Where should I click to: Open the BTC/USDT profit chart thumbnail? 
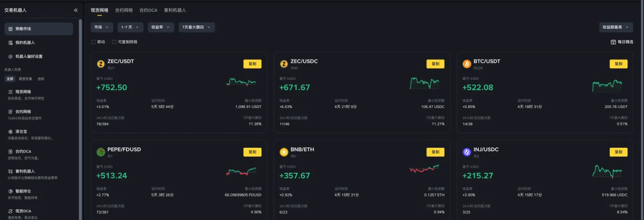607,85
